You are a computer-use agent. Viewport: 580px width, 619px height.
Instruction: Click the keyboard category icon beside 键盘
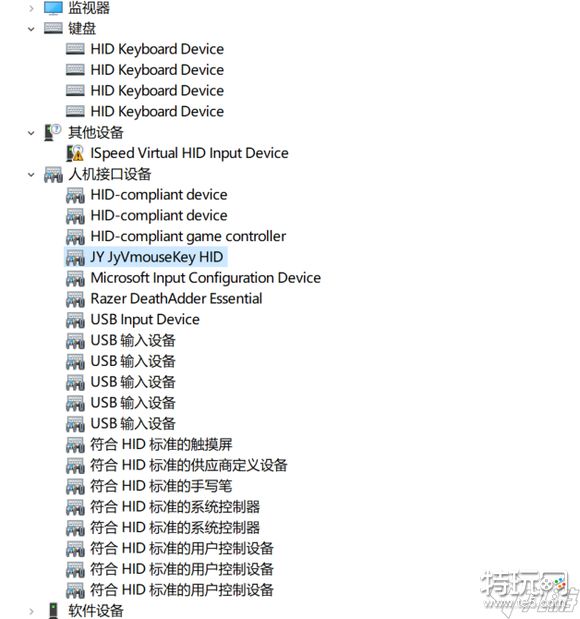[53, 28]
